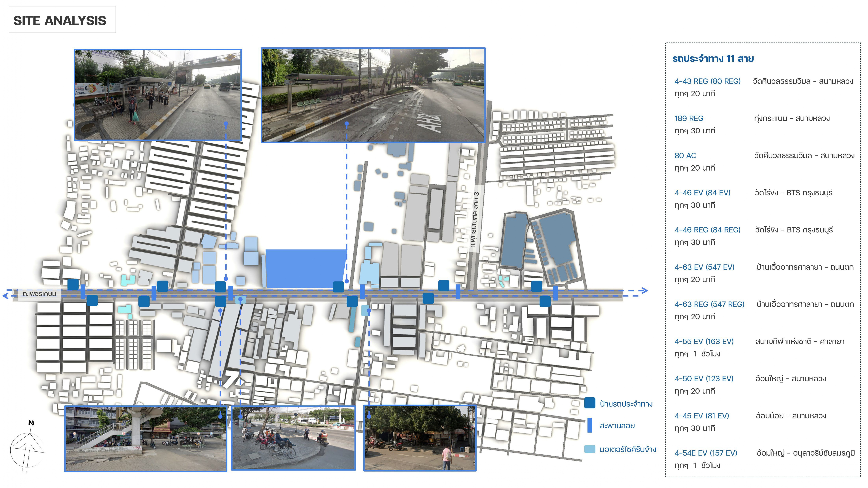The width and height of the screenshot is (868, 488).
Task: Select bus route 4-54E EV (157 EV)
Action: (706, 453)
